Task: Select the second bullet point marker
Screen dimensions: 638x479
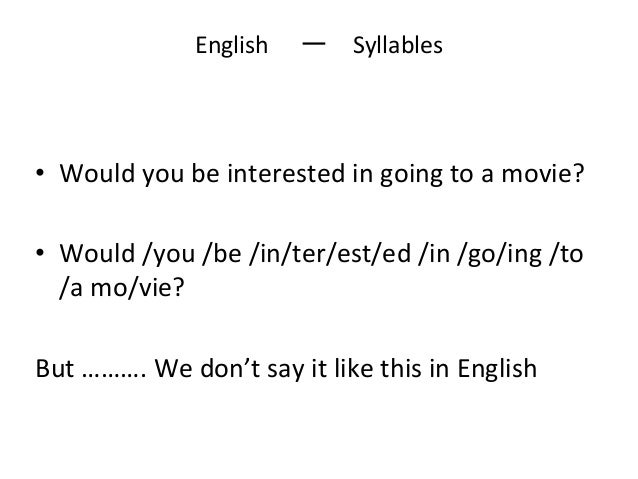Action: [40, 253]
